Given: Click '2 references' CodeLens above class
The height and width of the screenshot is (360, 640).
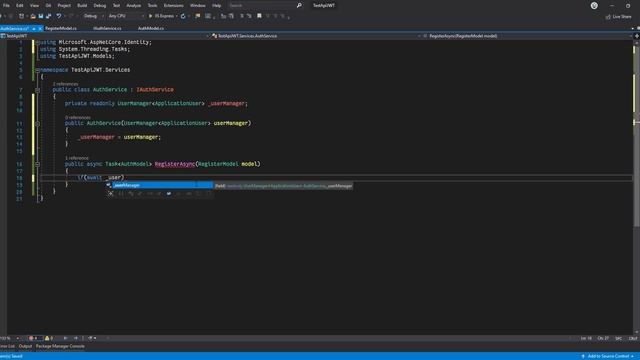Looking at the screenshot, I should click(x=65, y=84).
